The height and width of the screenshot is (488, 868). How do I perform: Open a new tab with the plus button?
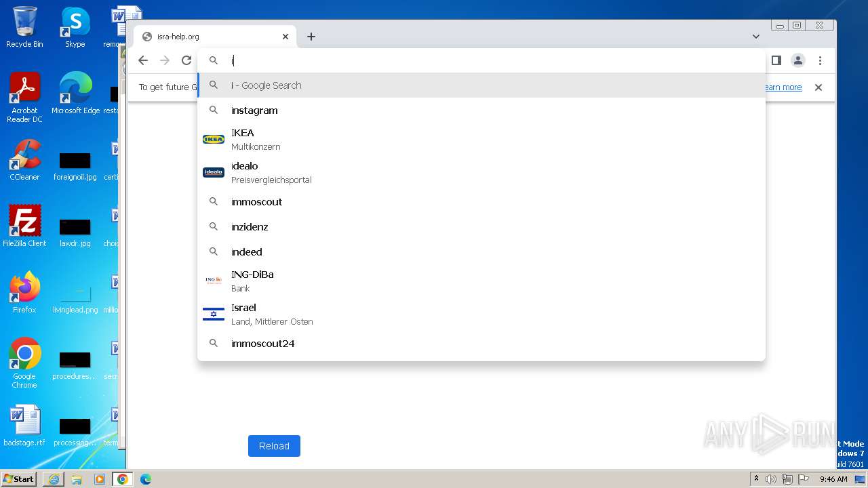pyautogui.click(x=311, y=37)
